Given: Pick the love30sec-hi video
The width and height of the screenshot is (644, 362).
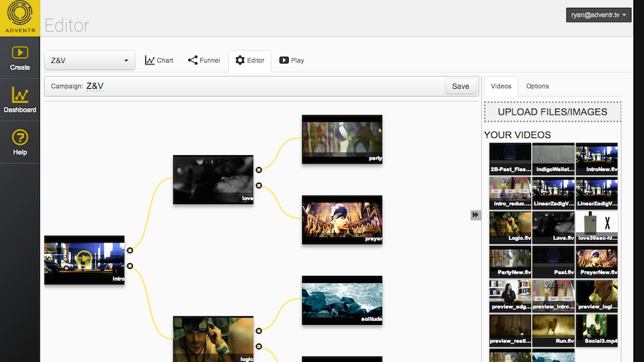Looking at the screenshot, I should 597,227.
